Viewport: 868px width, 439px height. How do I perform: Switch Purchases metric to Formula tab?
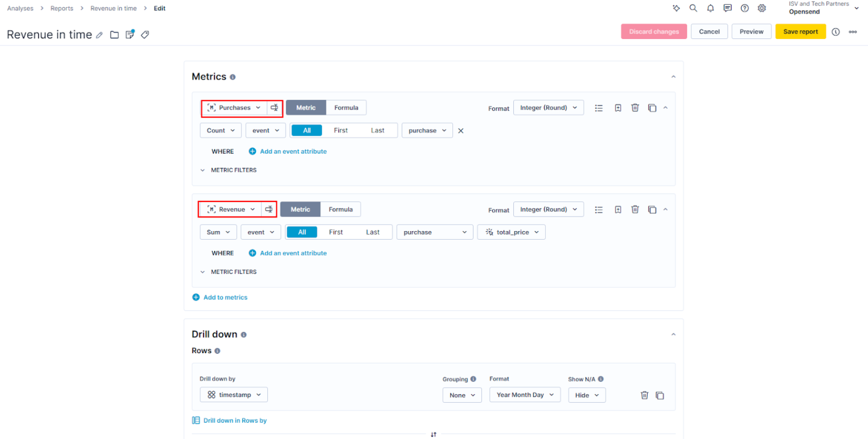[346, 108]
